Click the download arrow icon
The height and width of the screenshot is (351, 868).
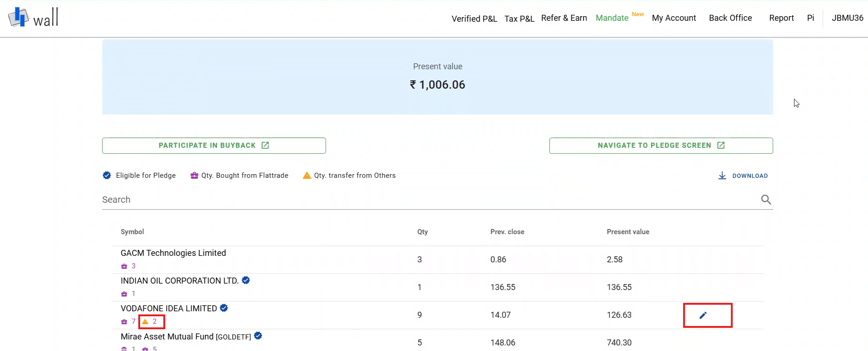coord(722,175)
